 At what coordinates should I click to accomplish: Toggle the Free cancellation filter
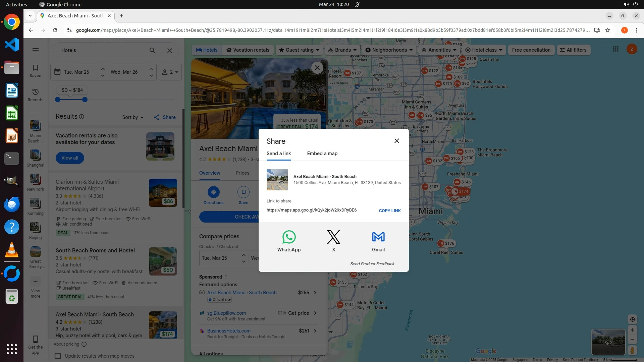531,50
